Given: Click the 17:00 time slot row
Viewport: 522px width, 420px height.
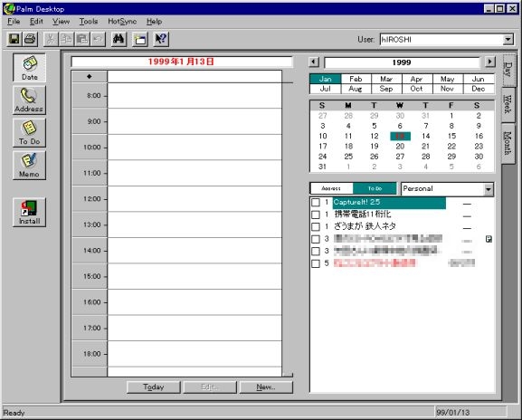Looking at the screenshot, I should click(x=195, y=328).
